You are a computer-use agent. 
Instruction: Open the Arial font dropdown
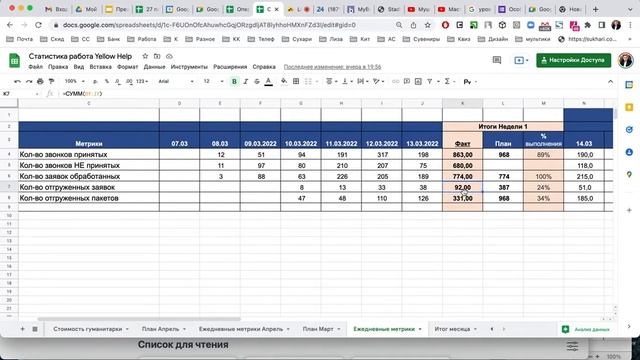176,82
